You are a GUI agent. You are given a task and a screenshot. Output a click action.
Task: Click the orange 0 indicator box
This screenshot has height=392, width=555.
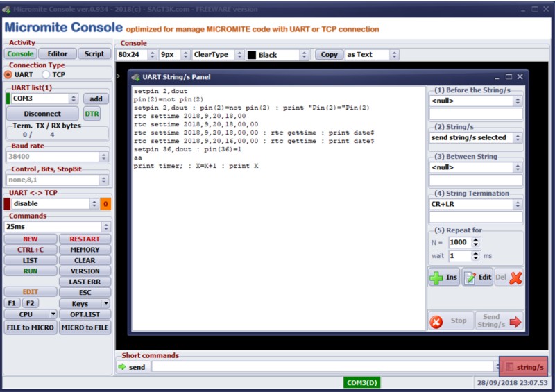(x=105, y=204)
